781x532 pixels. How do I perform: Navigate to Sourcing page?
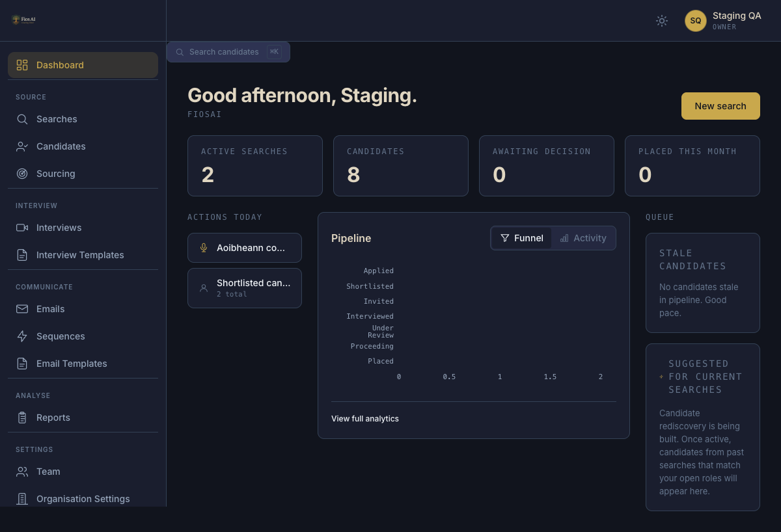[83, 174]
